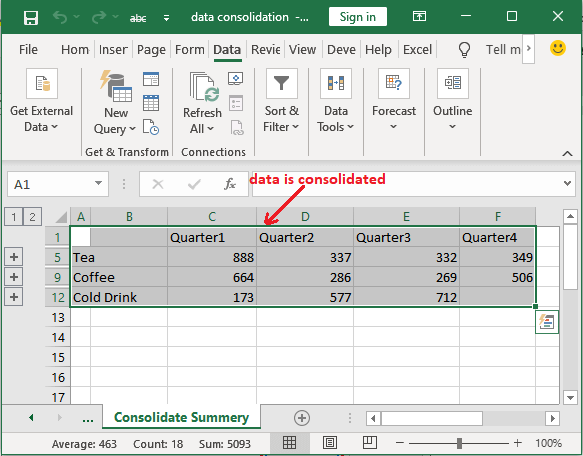The width and height of the screenshot is (583, 456).
Task: Select the Quarter1 cell
Action: (x=212, y=237)
